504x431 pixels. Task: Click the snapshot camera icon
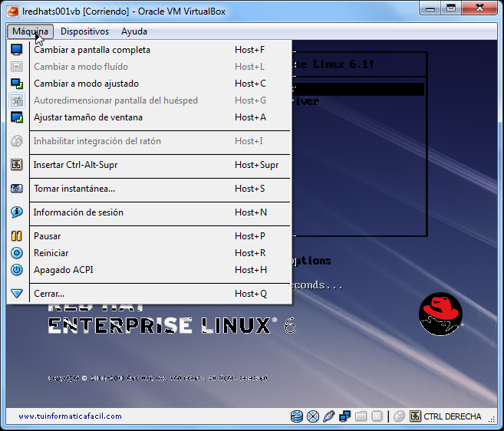pos(17,189)
